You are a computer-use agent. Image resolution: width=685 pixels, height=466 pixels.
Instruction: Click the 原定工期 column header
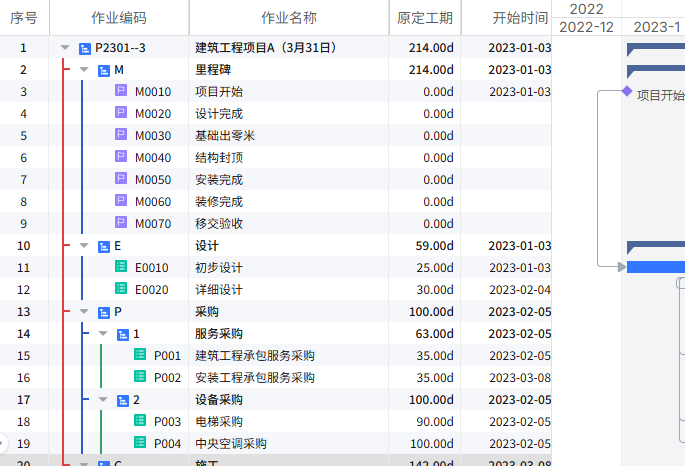pos(424,18)
